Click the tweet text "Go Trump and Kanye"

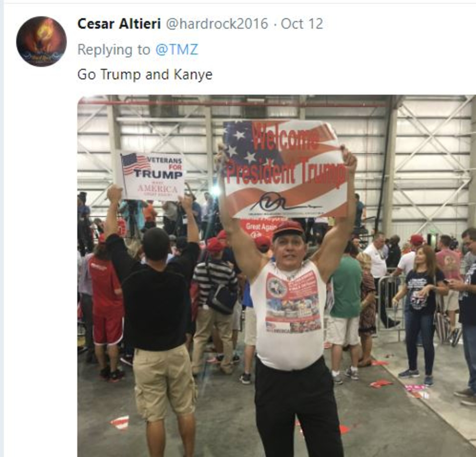(x=145, y=75)
